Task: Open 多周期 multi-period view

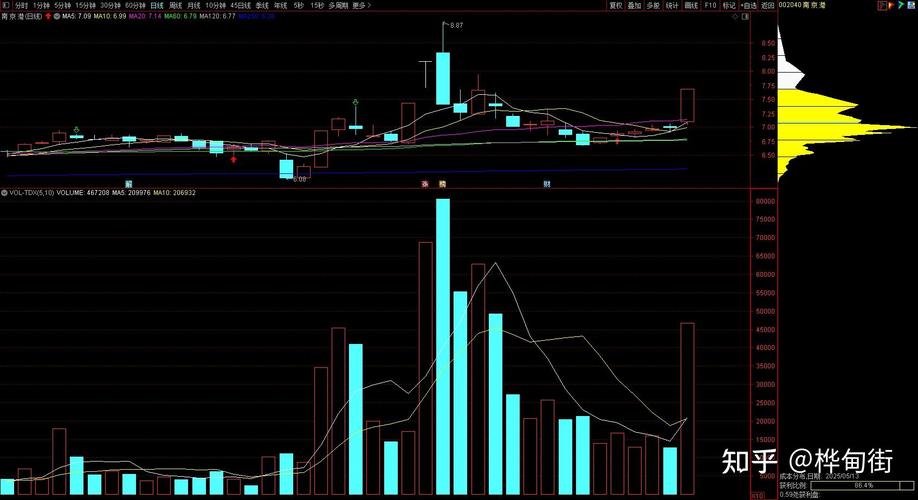Action: [338, 5]
